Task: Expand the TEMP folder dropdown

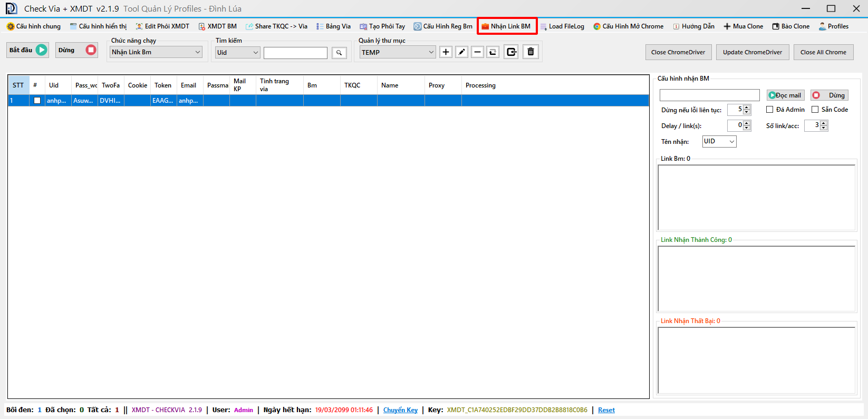Action: (398, 52)
